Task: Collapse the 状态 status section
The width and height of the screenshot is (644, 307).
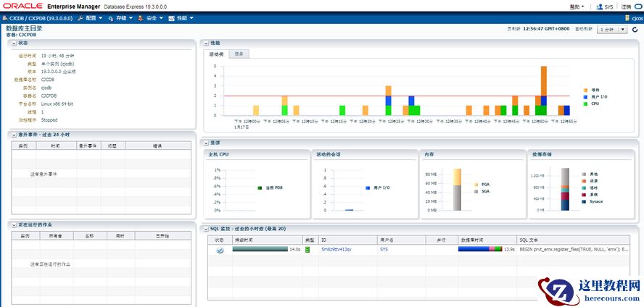Action: 15,43
